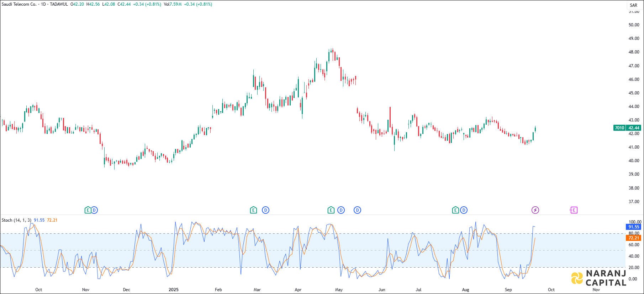Click the orange 72.21 label on Stoch axis
Image resolution: width=644 pixels, height=294 pixels.
tap(634, 238)
